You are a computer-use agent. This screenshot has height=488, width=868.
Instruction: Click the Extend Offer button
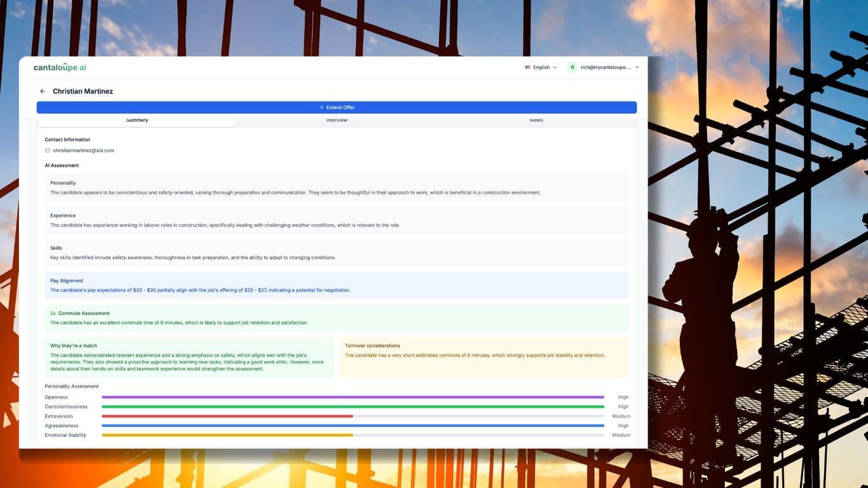tap(336, 107)
